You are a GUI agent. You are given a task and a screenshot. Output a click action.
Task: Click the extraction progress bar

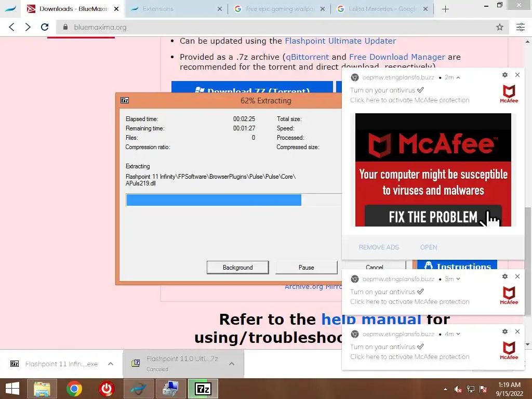pos(233,200)
